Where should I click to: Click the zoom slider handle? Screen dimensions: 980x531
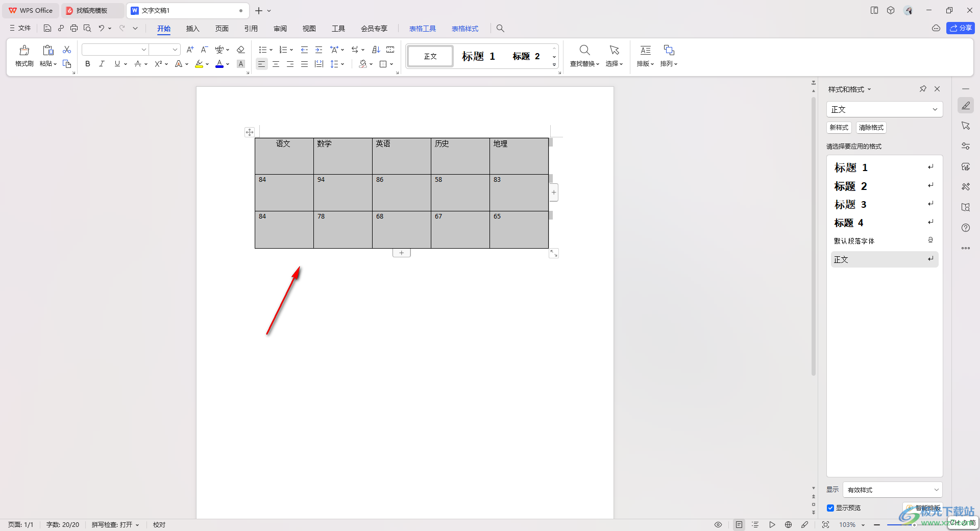click(914, 525)
